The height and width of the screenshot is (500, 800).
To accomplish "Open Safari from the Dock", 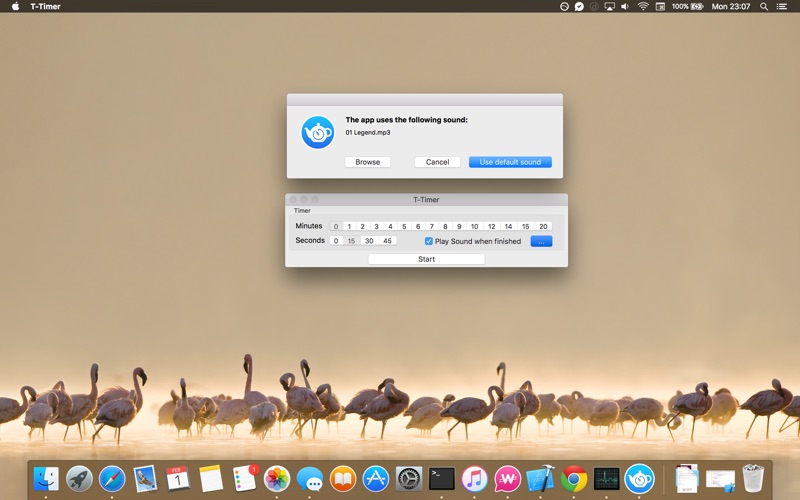I will point(112,479).
